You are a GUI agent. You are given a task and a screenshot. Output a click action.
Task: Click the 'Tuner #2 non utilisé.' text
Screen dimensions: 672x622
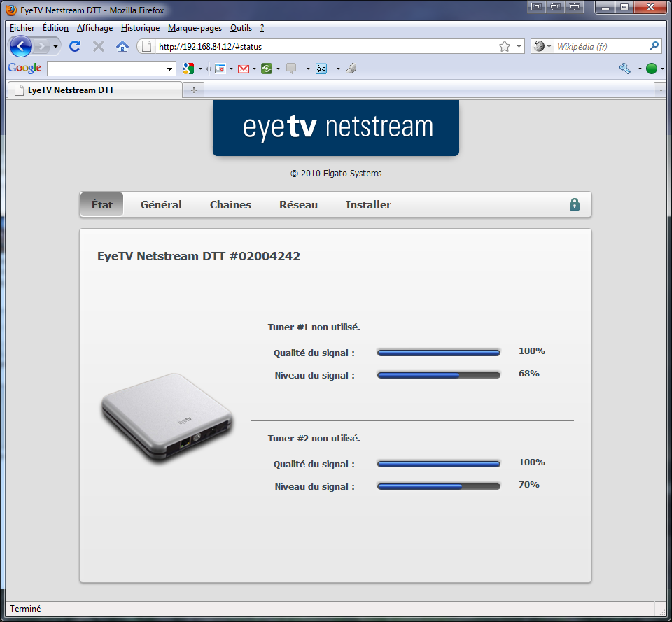[314, 438]
